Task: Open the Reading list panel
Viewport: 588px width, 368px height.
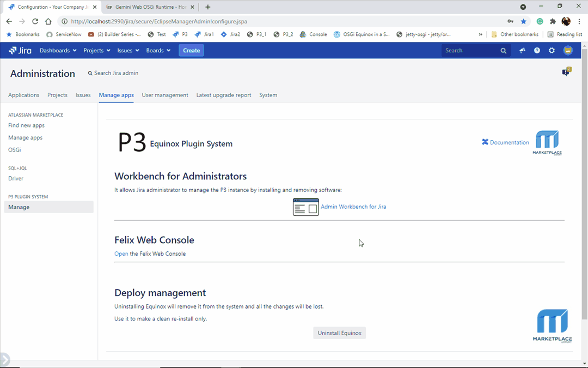Action: point(565,34)
